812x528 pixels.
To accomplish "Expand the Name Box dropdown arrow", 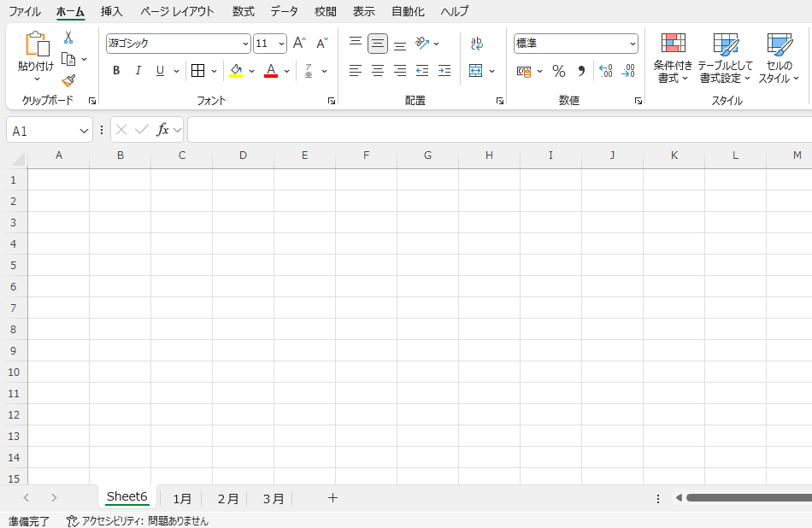I will tap(84, 131).
